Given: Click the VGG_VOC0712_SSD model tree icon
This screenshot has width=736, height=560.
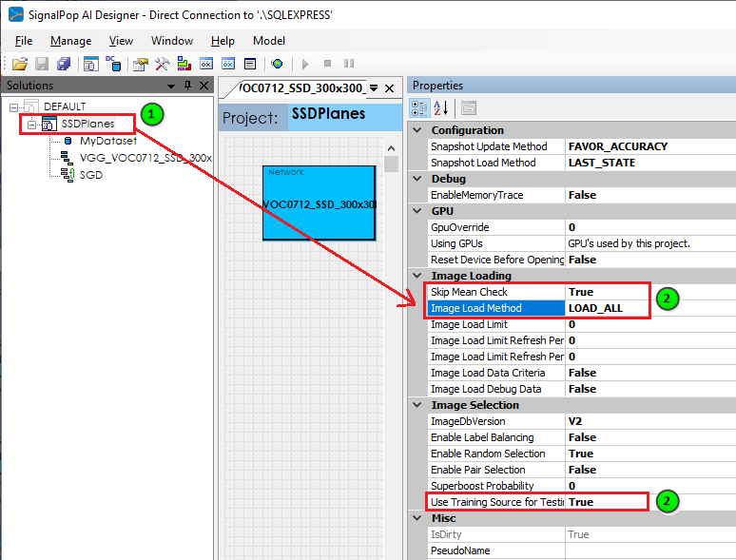Looking at the screenshot, I should [67, 158].
